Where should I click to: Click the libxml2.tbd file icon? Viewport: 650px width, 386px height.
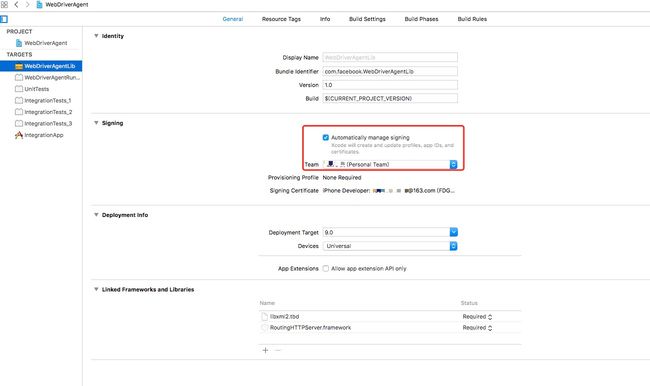264,317
